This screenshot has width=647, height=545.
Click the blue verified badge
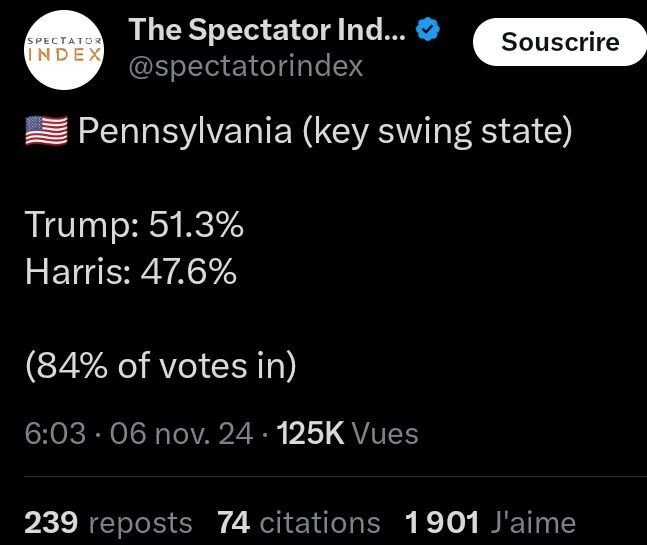point(427,29)
